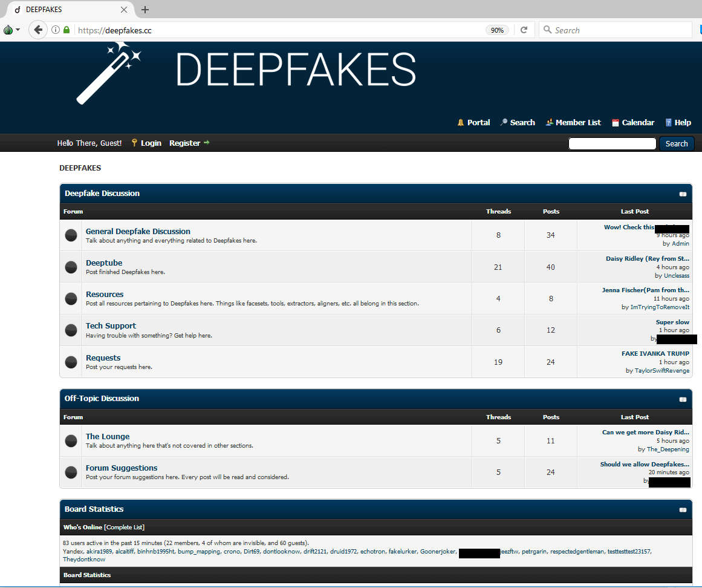Viewport: 702px width, 588px height.
Task: Click the site information icon
Action: point(56,30)
